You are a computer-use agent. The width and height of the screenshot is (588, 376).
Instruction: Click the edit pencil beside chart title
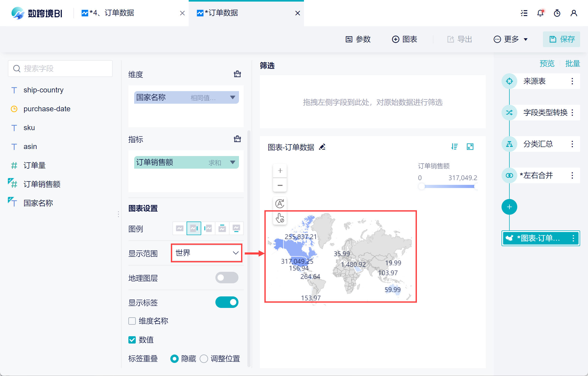[322, 147]
